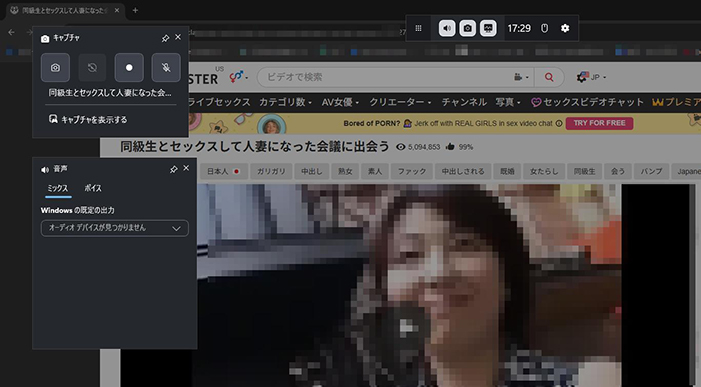Select the 素人 tag
This screenshot has height=387, width=701.
tap(375, 171)
